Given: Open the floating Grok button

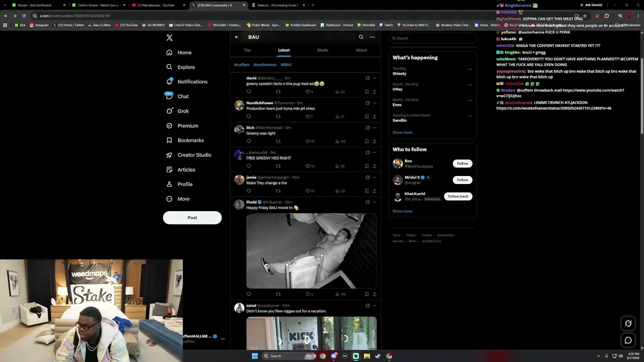Looking at the screenshot, I should point(628,323).
